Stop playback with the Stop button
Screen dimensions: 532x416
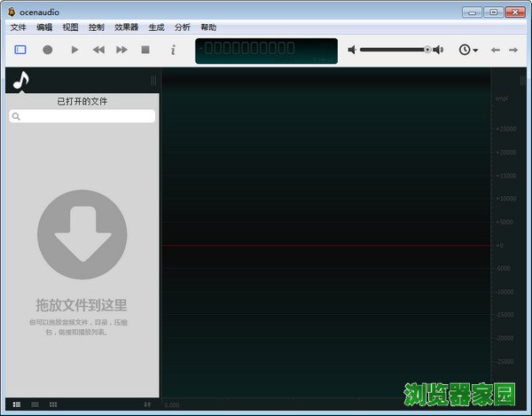pyautogui.click(x=145, y=51)
